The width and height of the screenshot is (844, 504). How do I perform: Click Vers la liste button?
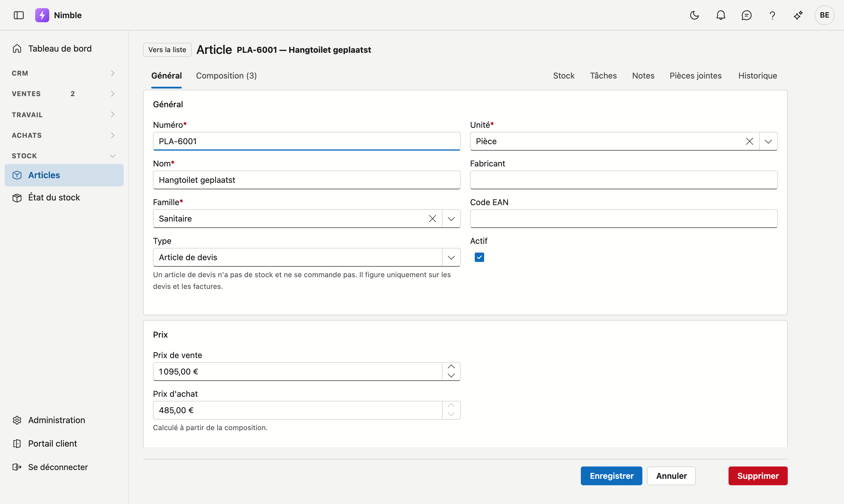pos(167,50)
